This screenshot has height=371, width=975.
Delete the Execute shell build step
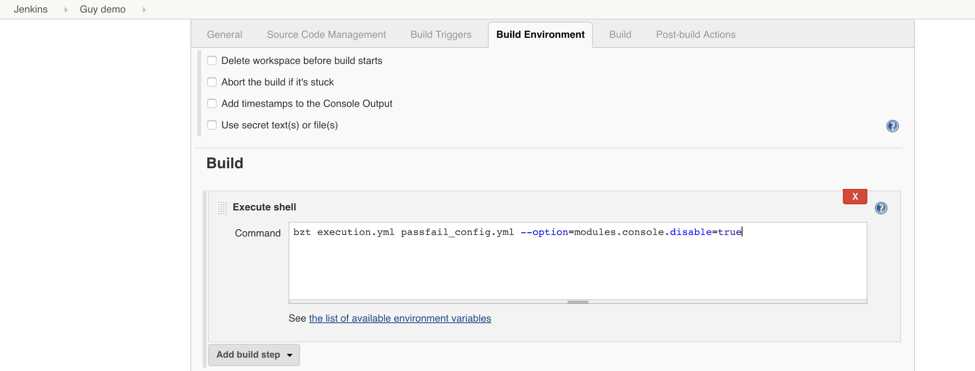point(855,196)
